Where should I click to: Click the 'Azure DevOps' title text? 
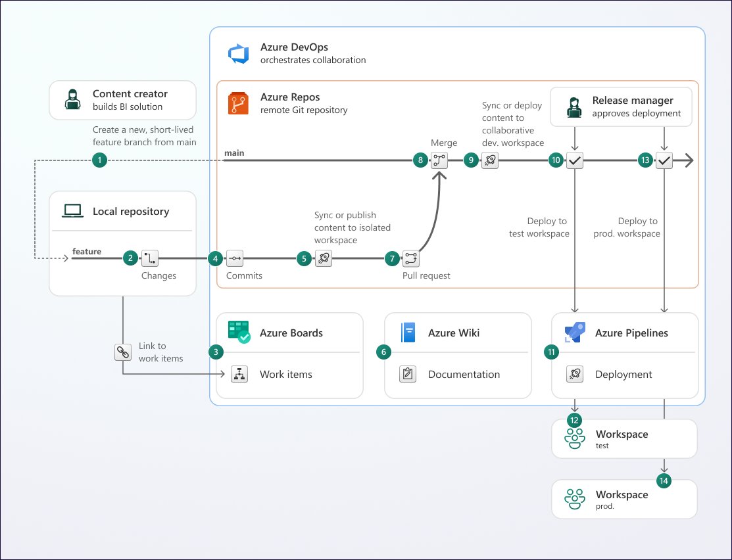[x=294, y=47]
